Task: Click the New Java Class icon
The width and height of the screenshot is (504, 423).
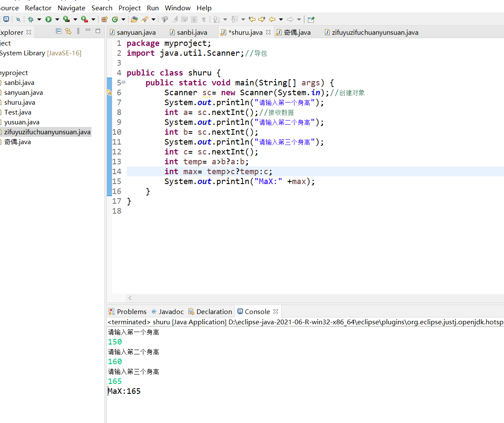Action: pyautogui.click(x=115, y=19)
